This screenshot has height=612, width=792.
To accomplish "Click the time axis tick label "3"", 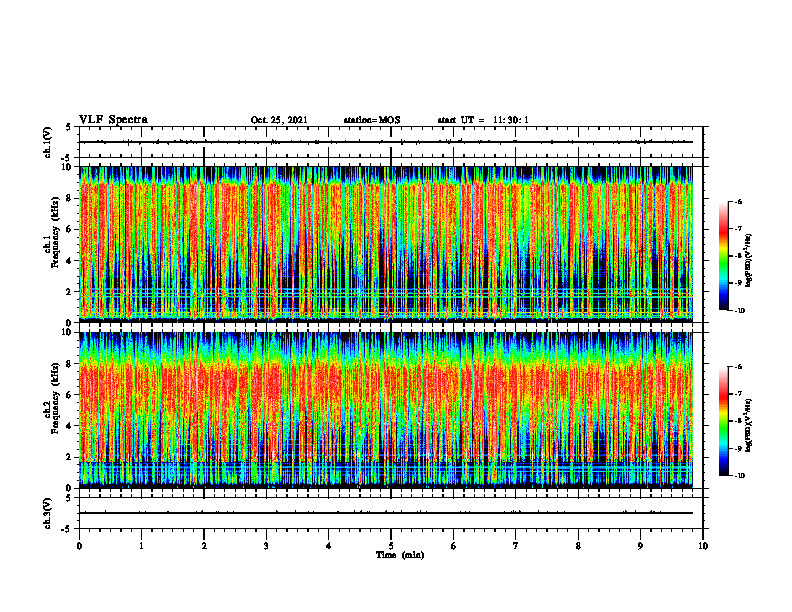I will [x=266, y=546].
